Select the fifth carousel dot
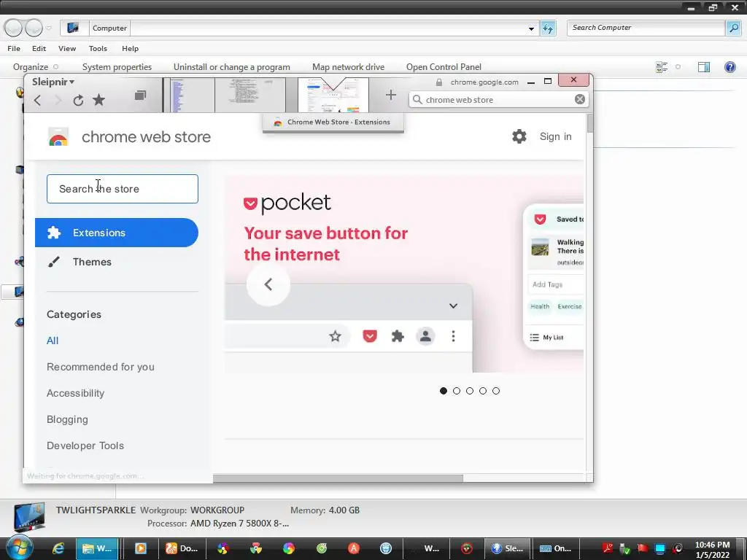Screen dimensions: 747x560 496,391
